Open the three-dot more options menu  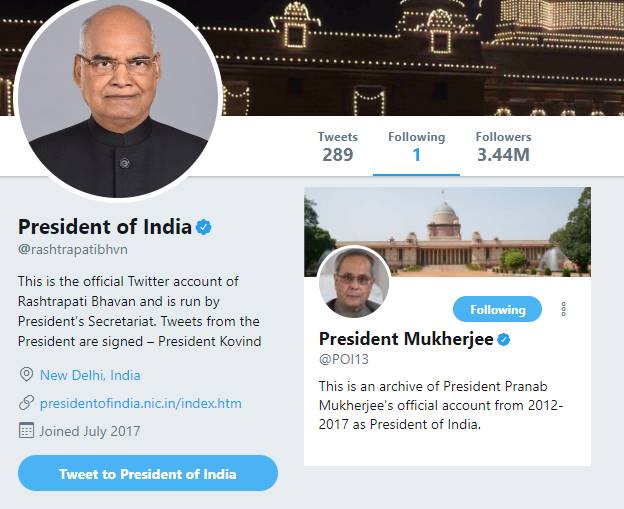[563, 309]
